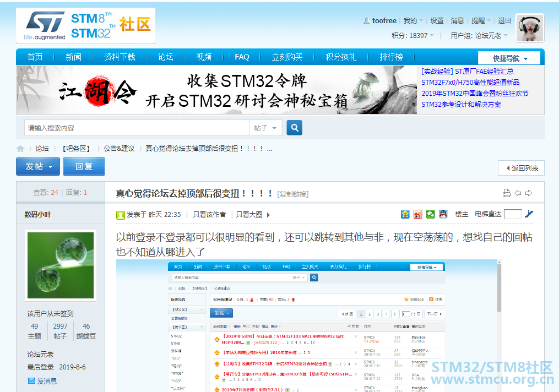Expand 积分: 18397 points dropdown

pyautogui.click(x=413, y=35)
